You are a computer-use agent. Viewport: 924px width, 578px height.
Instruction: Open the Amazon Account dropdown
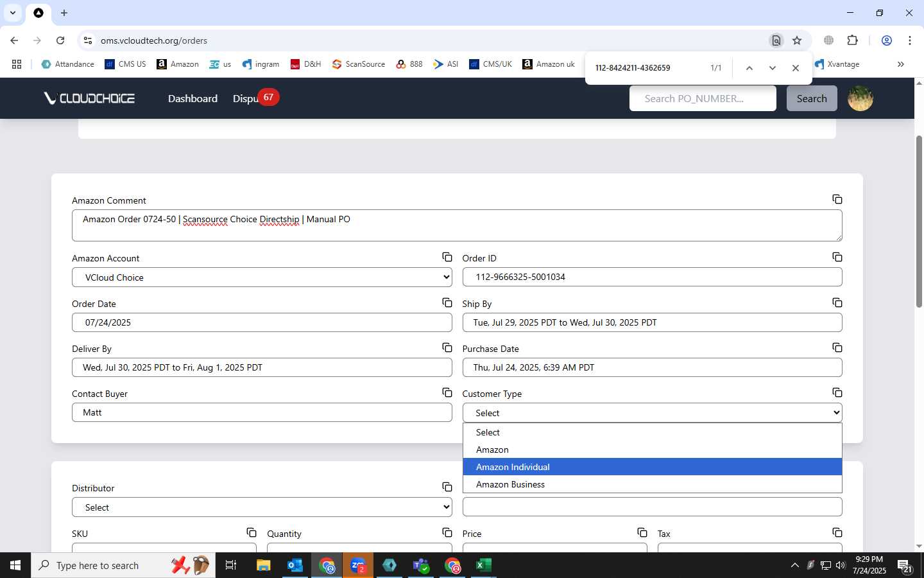pyautogui.click(x=262, y=277)
